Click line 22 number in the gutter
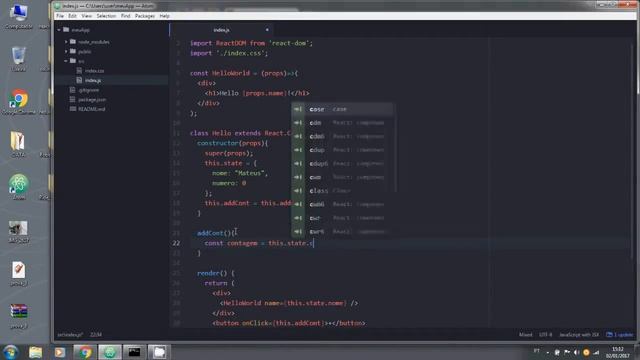The height and width of the screenshot is (360, 640). (176, 243)
